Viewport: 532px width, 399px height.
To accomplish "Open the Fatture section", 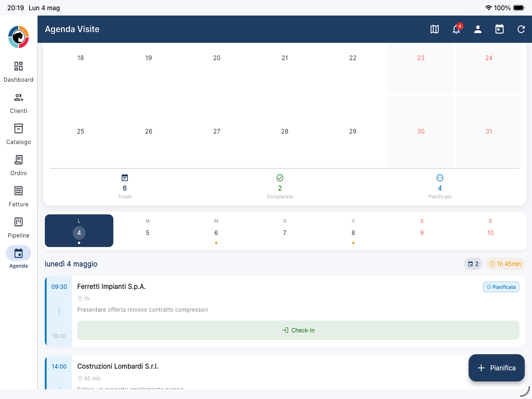I will click(18, 197).
